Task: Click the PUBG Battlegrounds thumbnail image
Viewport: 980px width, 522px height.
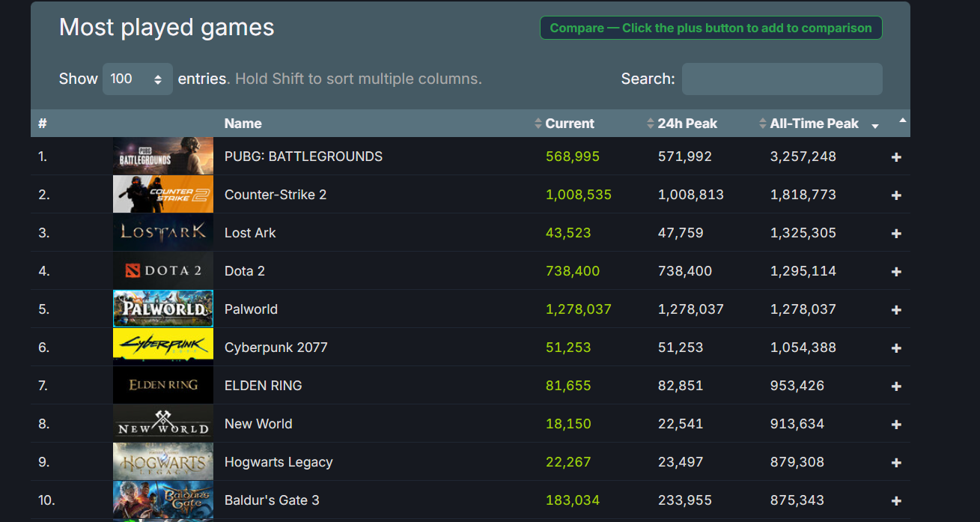Action: tap(163, 156)
